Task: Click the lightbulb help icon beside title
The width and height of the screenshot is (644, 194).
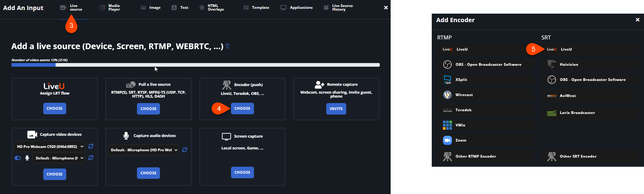Action: click(x=228, y=46)
